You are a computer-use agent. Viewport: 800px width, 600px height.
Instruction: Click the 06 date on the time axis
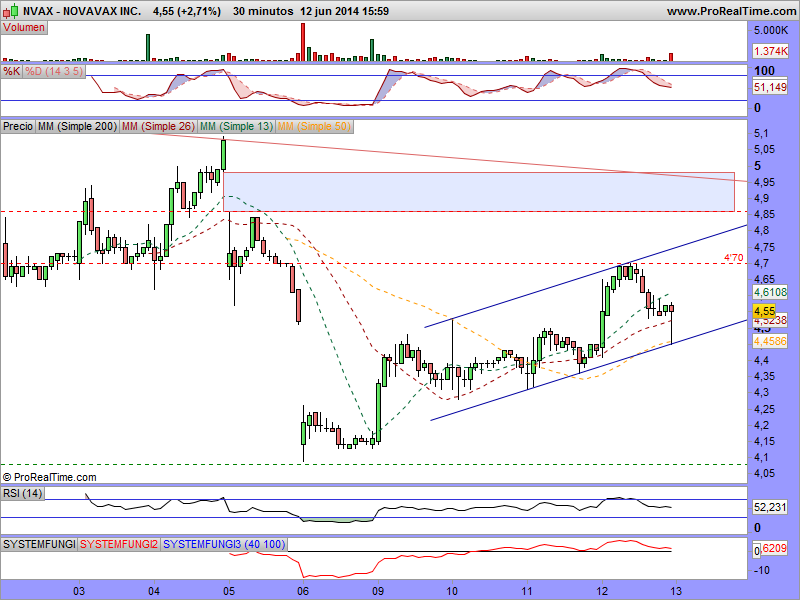pyautogui.click(x=304, y=591)
